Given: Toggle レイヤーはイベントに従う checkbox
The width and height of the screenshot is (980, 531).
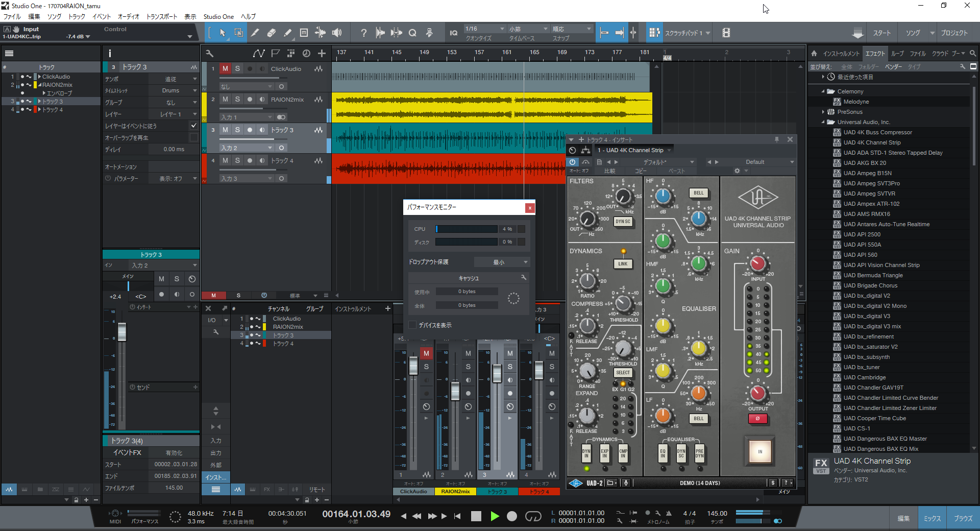Looking at the screenshot, I should pos(193,126).
